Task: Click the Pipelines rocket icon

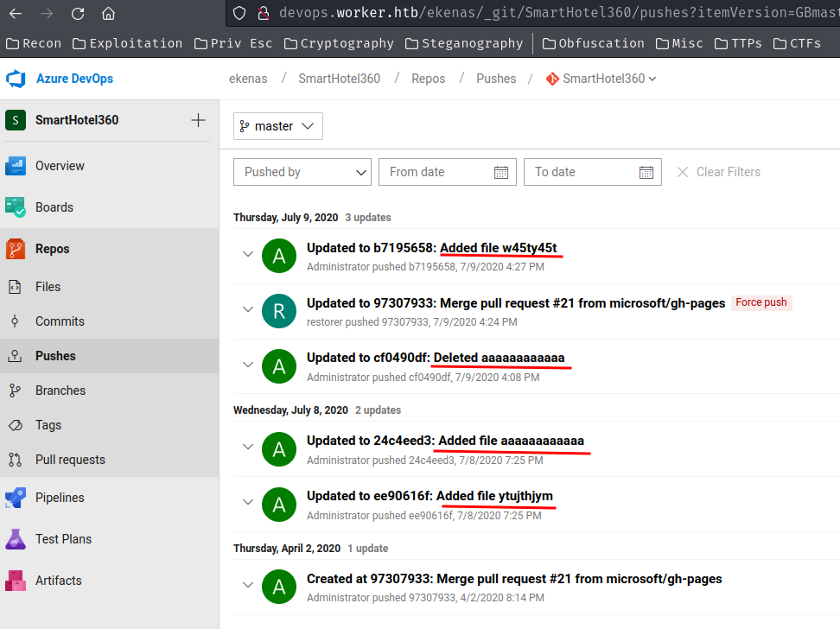Action: (16, 498)
